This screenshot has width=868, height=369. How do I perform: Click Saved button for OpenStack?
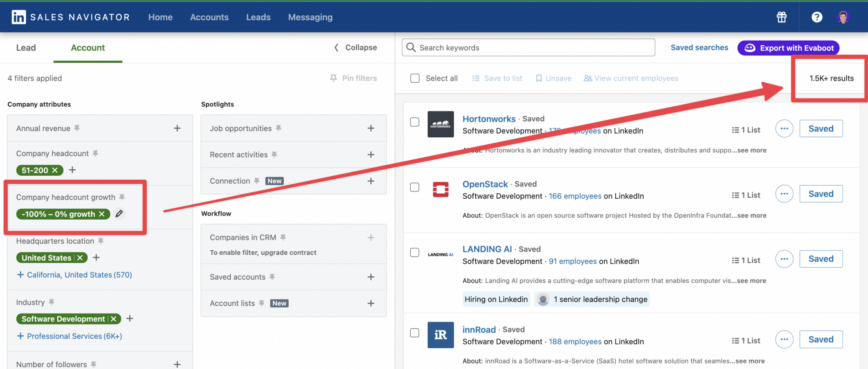click(821, 194)
